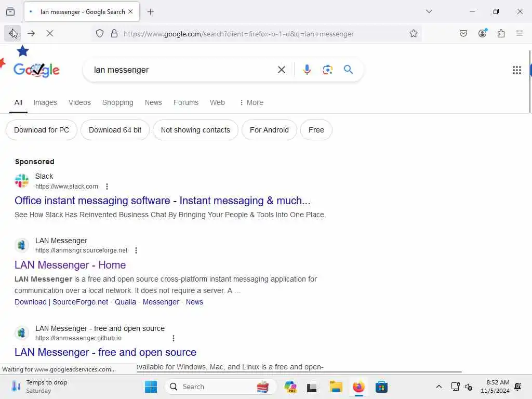532x399 pixels.
Task: Select the Free suggestion chip
Action: tap(316, 130)
